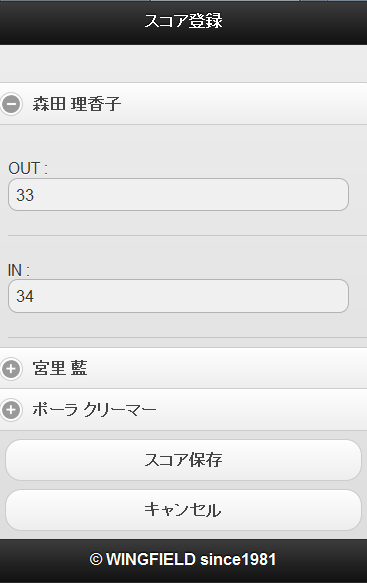The image size is (367, 583).
Task: Select the value 33 in OUT field
Action: [x=25, y=195]
